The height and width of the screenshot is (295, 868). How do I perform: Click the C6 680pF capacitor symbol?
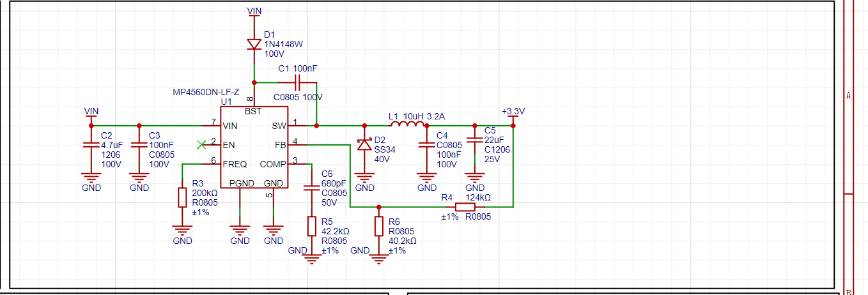click(x=311, y=188)
